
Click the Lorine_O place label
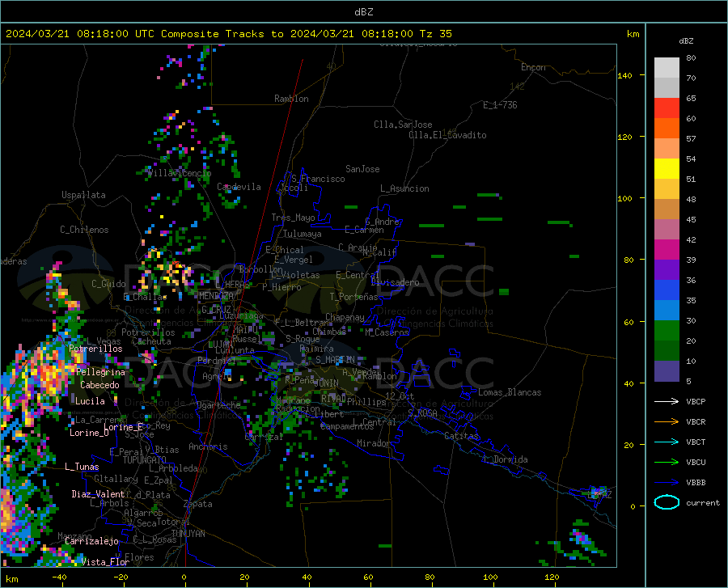pyautogui.click(x=89, y=433)
